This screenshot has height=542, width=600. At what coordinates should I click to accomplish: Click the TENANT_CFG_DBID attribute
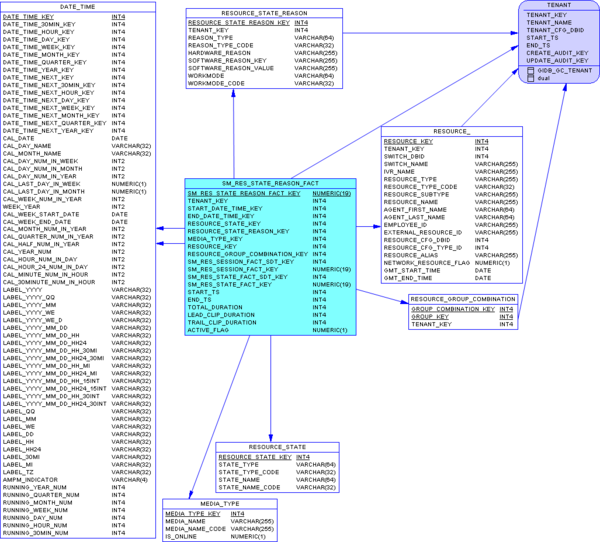555,30
